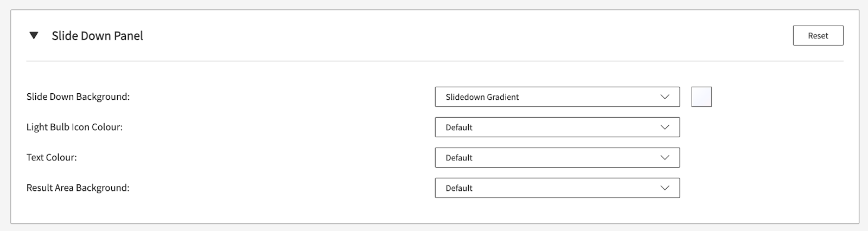Click the Slide Down Background colour swatch
This screenshot has height=231, width=868.
coord(701,97)
